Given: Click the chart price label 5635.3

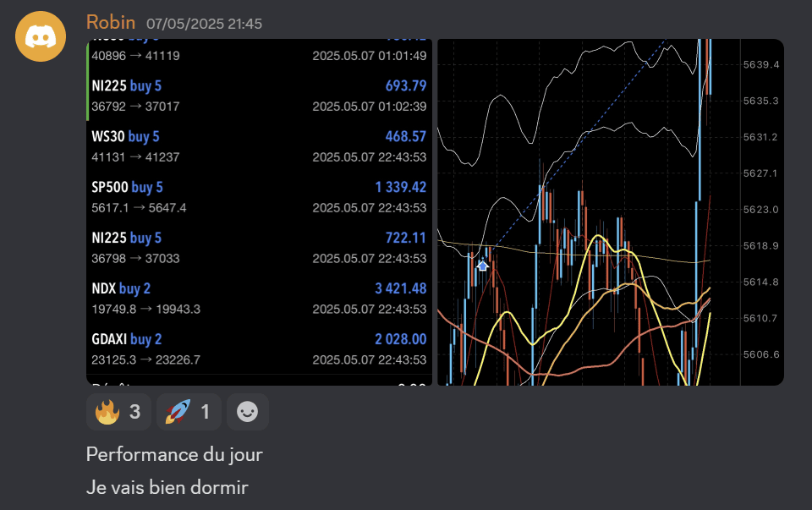Looking at the screenshot, I should coord(761,101).
